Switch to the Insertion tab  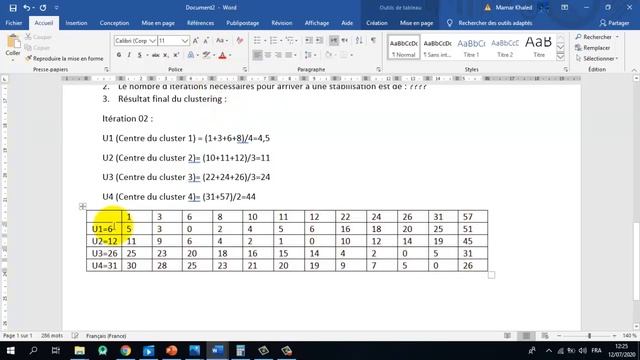(x=76, y=23)
